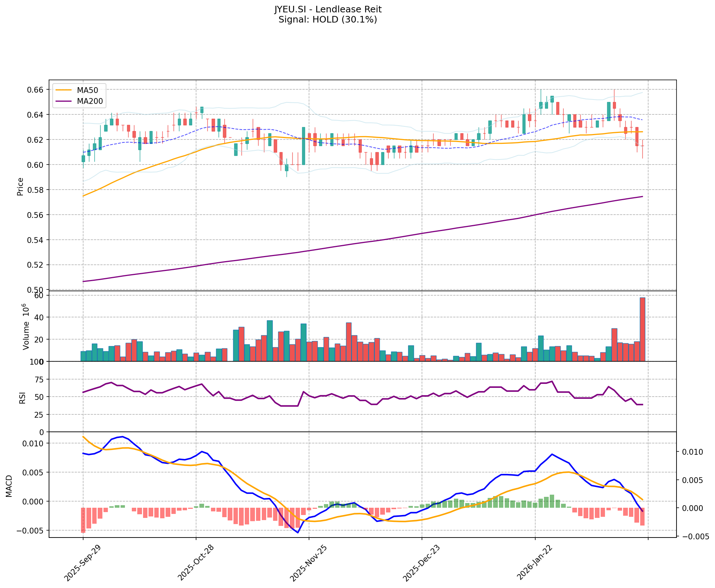Click the orange MA50 legend line swatch
715x588 pixels.
[x=64, y=90]
